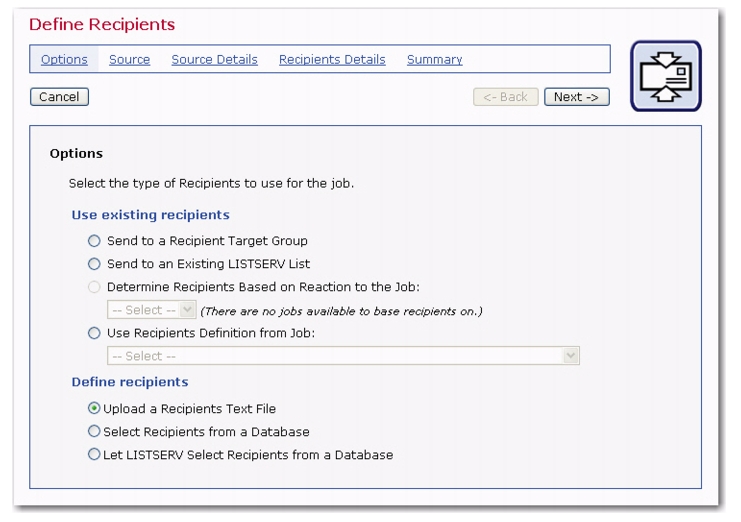
Task: Open the Source Details tab
Action: point(215,60)
